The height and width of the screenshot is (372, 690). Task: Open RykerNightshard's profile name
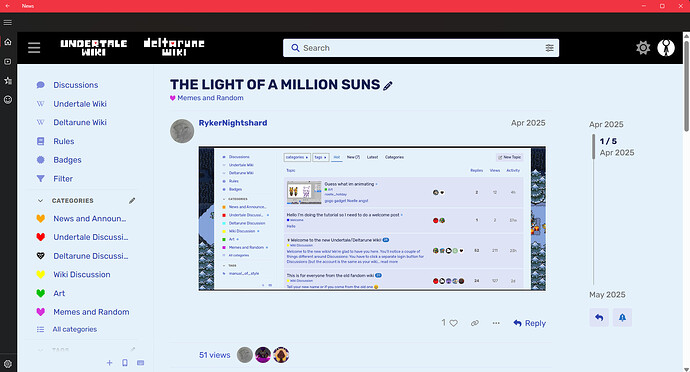[x=233, y=123]
